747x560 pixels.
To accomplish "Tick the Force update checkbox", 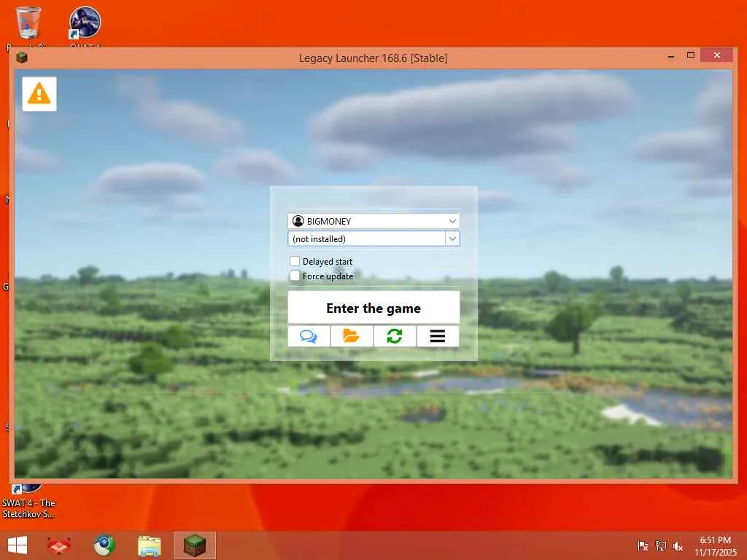I will point(295,276).
